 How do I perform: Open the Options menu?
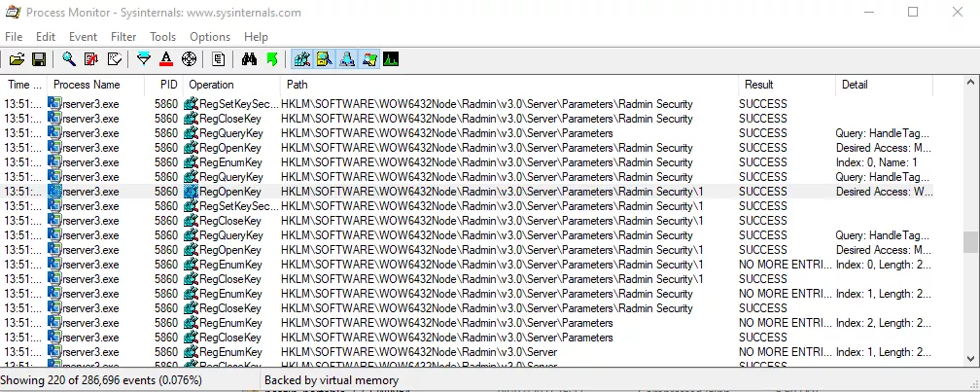click(210, 37)
